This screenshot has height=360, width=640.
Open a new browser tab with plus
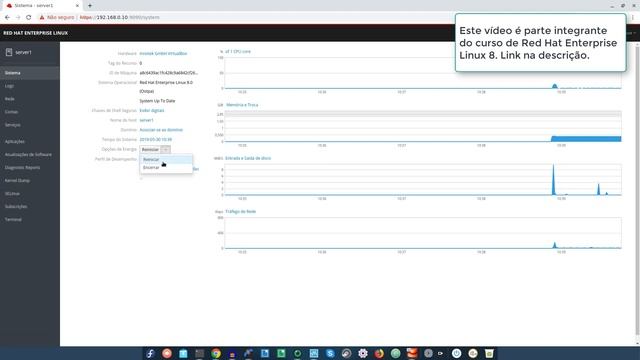pyautogui.click(x=90, y=6)
